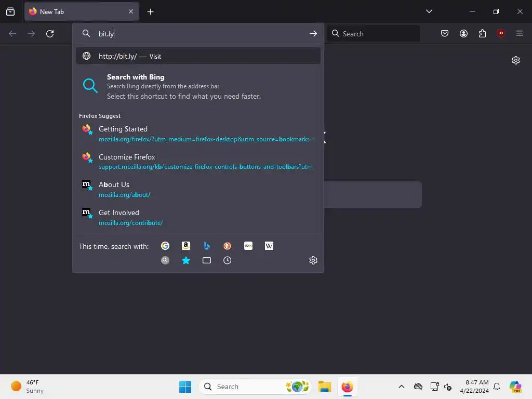
Task: Open the muted volume tray icon
Action: (x=448, y=387)
